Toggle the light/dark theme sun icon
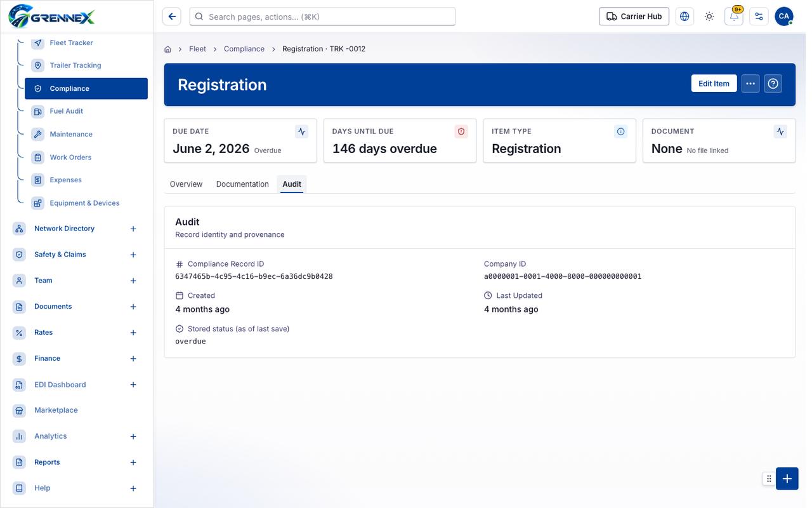The width and height of the screenshot is (812, 508). coord(709,17)
